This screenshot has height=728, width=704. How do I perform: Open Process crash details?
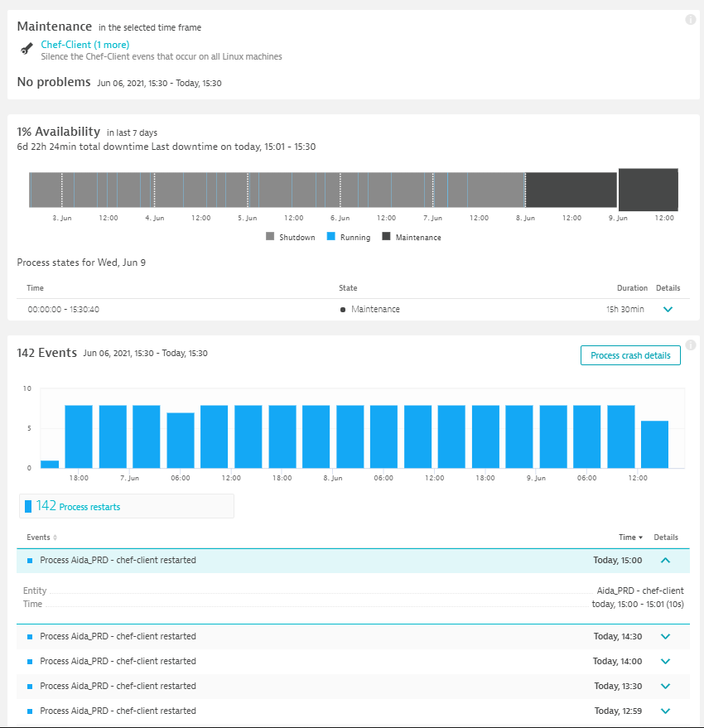[630, 354]
